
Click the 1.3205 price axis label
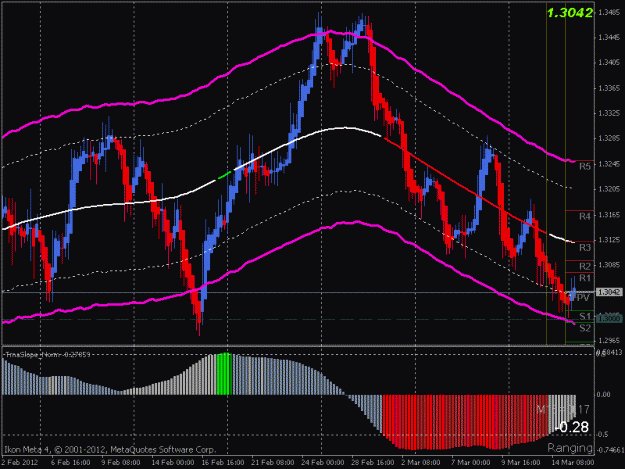pos(609,189)
